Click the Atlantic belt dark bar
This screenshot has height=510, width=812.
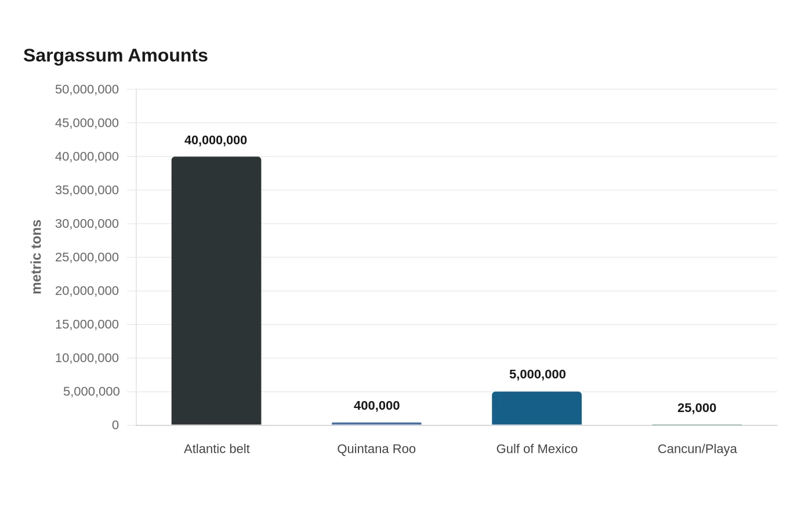216,291
